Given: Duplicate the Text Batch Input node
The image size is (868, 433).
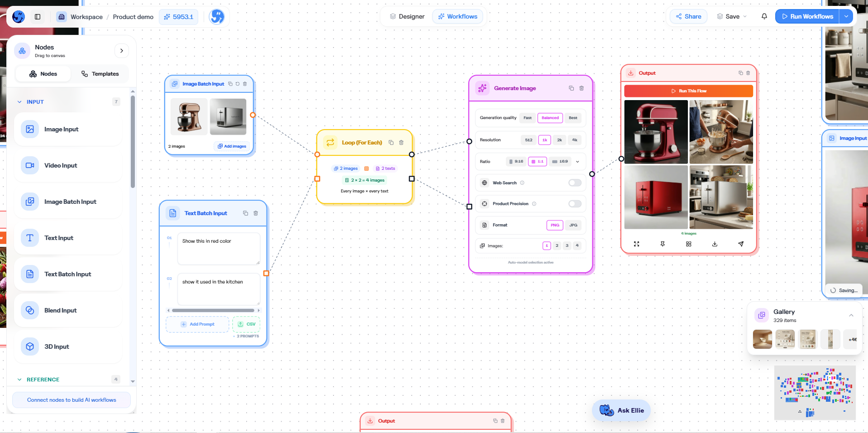Looking at the screenshot, I should click(x=246, y=213).
